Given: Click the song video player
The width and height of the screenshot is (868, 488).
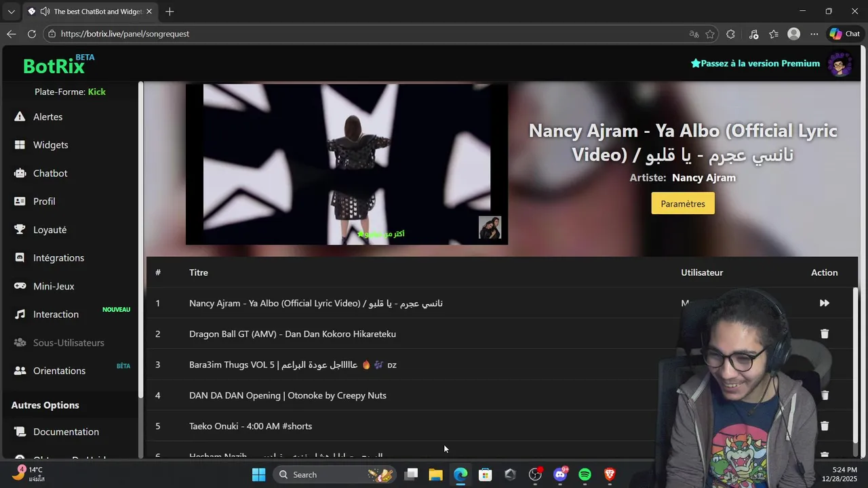Looking at the screenshot, I should (x=347, y=164).
